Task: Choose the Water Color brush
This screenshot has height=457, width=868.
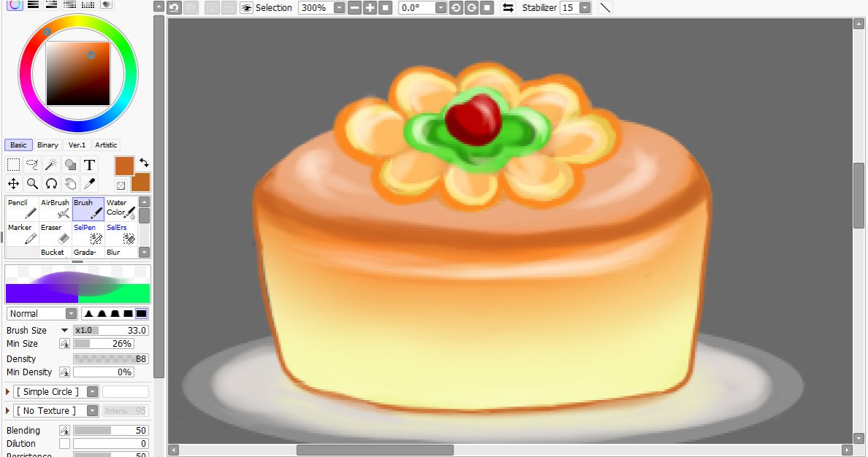Action: point(120,209)
